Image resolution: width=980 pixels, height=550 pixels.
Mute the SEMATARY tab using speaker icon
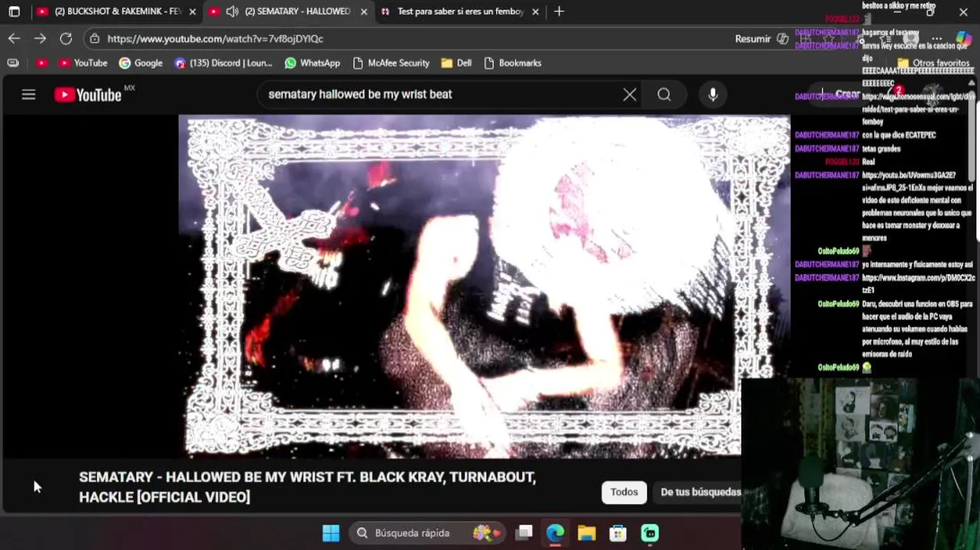[x=232, y=11]
